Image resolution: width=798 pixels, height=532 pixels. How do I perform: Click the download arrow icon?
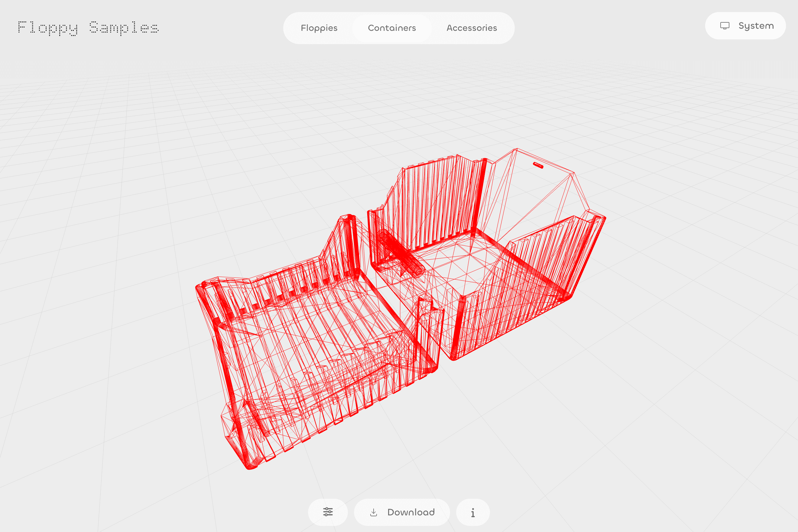pos(374,512)
